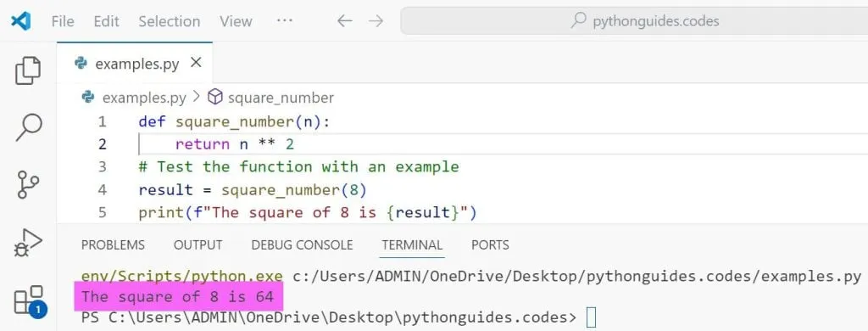Click the 'return n ** 2' code line
This screenshot has height=331, width=868.
click(x=234, y=144)
